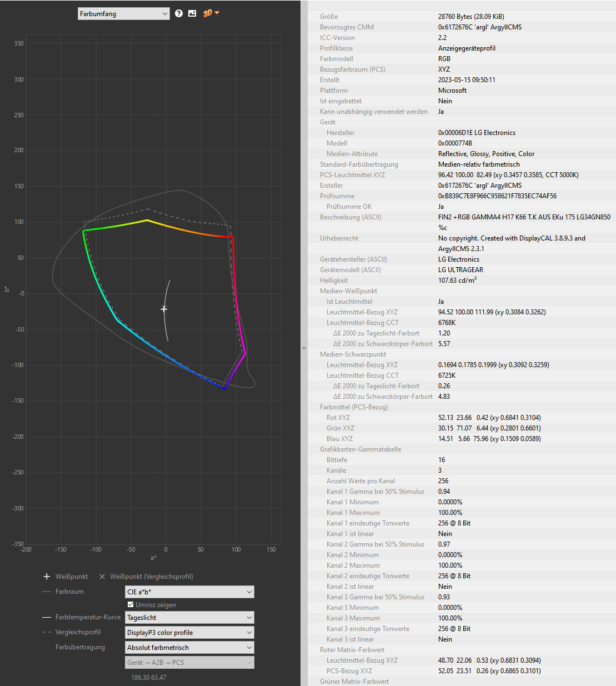Click the Hersteller value LG Electronics
Screen dimensions: 616x686
click(x=477, y=133)
